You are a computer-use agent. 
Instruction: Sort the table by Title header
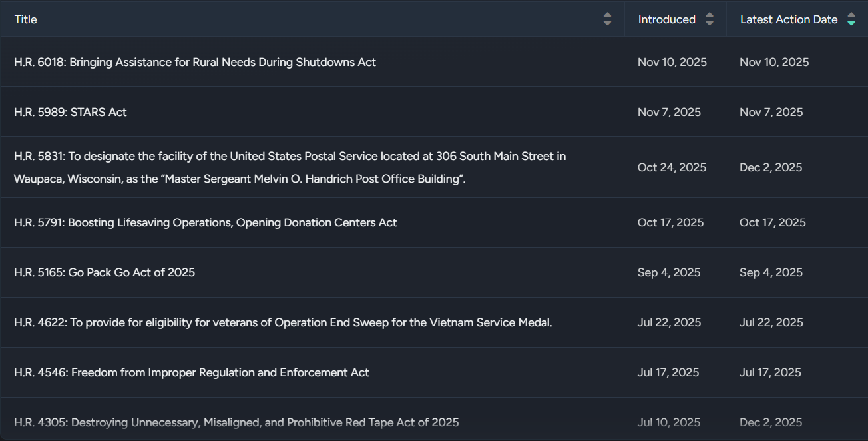click(x=26, y=19)
